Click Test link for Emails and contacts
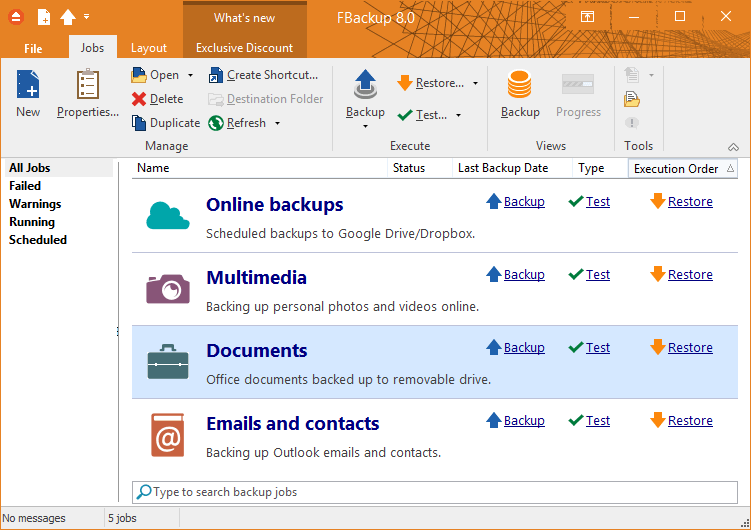The width and height of the screenshot is (751, 530). pos(598,420)
